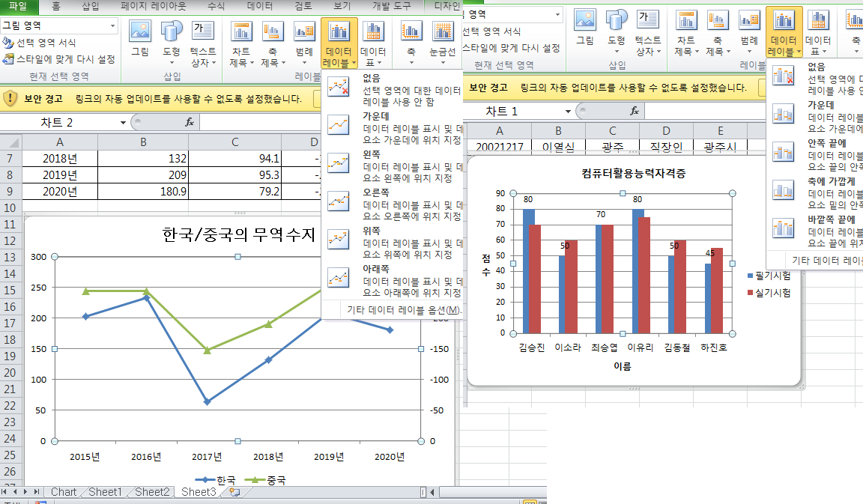This screenshot has height=504, width=863.
Task: Click the green 파일 button
Action: click(17, 7)
